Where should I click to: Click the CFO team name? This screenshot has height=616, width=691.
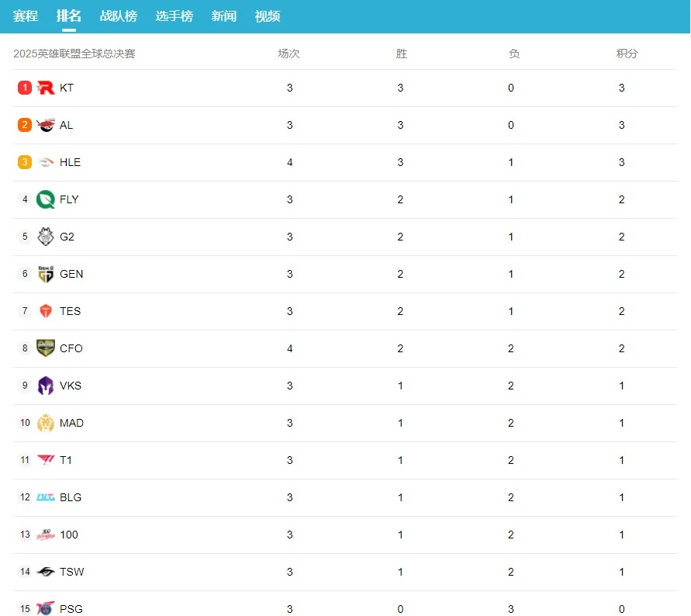point(71,348)
